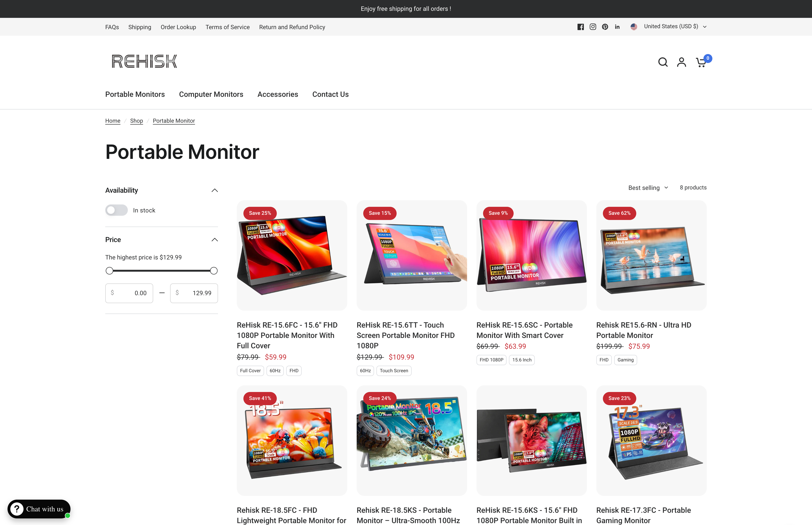This screenshot has height=525, width=812.
Task: Click the minimum price input field
Action: [x=129, y=293]
